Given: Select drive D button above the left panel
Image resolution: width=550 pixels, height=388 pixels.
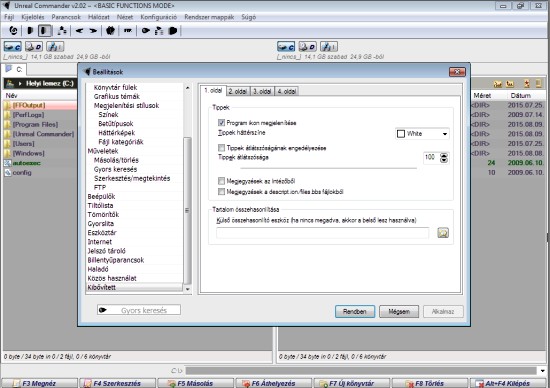Looking at the screenshot, I should 34,46.
